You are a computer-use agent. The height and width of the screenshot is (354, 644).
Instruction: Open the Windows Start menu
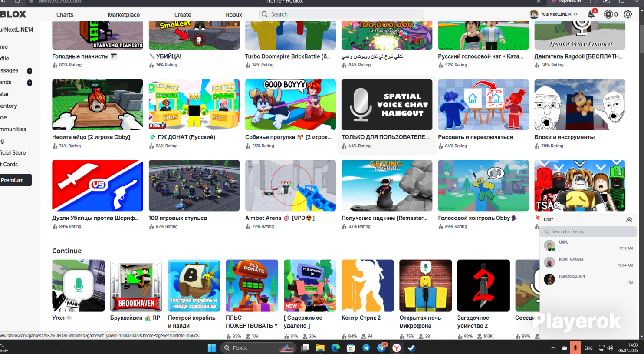pos(212,348)
